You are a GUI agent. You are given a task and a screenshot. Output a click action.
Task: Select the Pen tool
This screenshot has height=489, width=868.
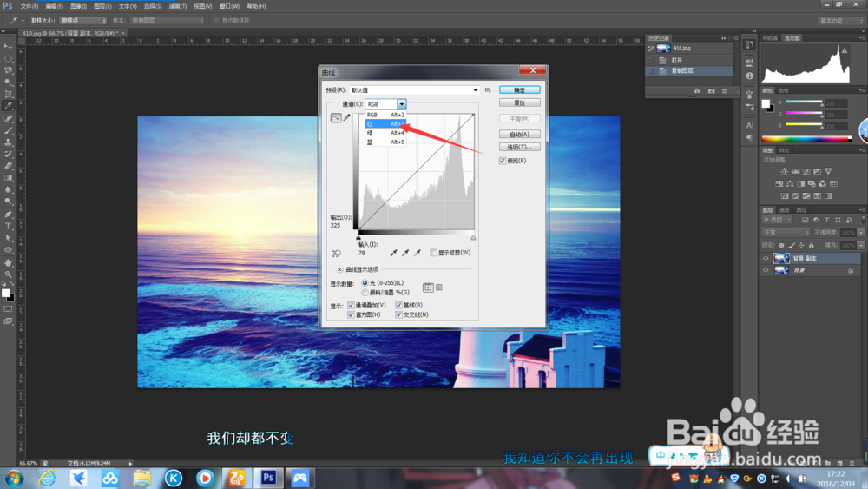(x=9, y=214)
